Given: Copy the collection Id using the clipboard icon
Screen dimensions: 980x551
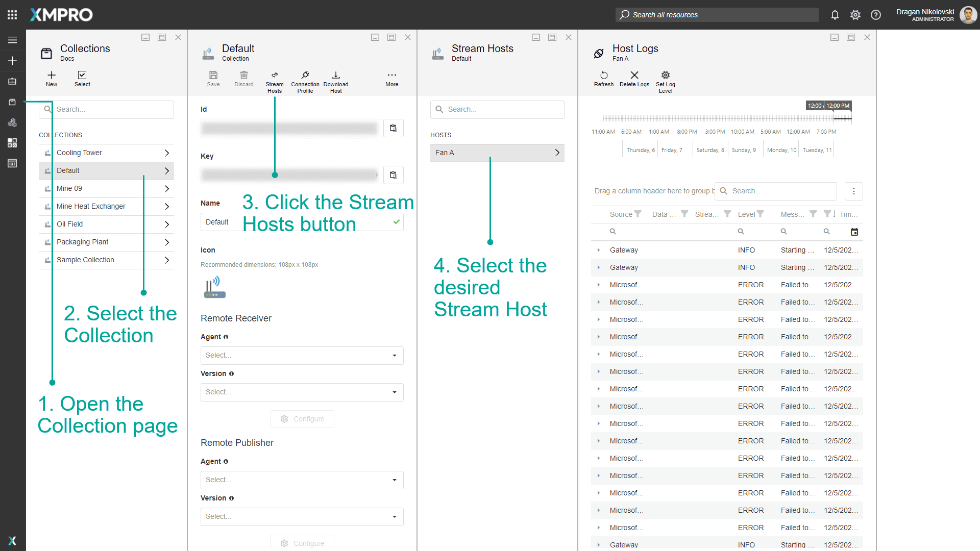Looking at the screenshot, I should (393, 128).
